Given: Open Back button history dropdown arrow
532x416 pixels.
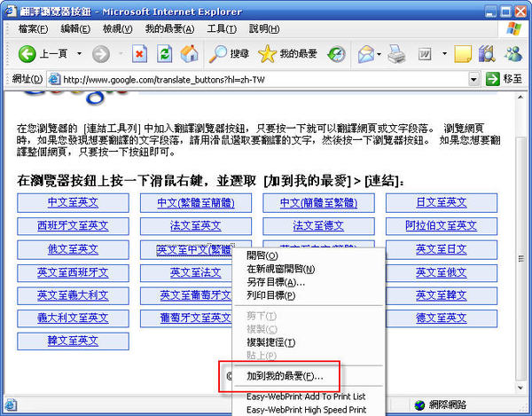Looking at the screenshot, I should (x=80, y=53).
